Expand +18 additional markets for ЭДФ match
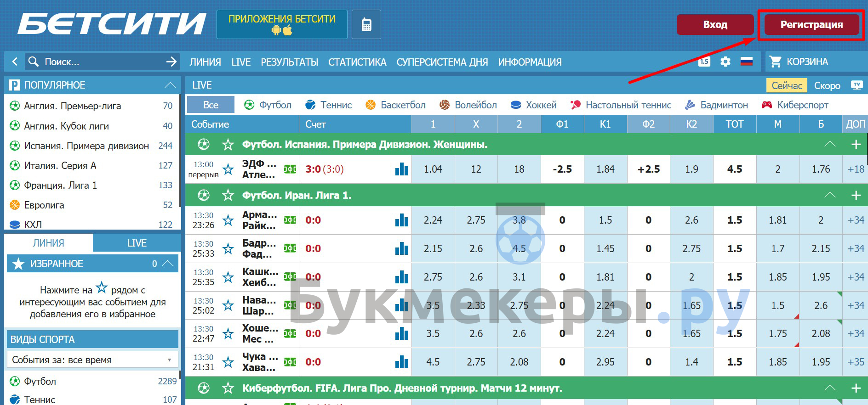 click(x=856, y=169)
